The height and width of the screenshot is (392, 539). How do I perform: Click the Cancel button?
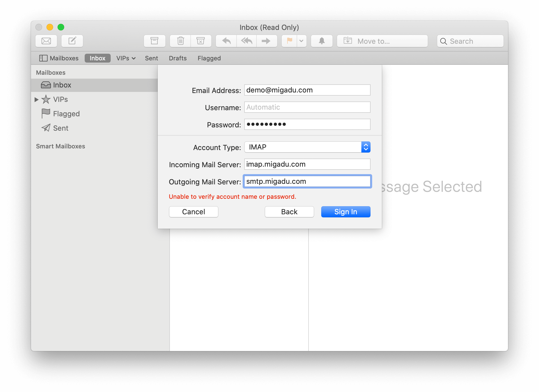(x=194, y=211)
